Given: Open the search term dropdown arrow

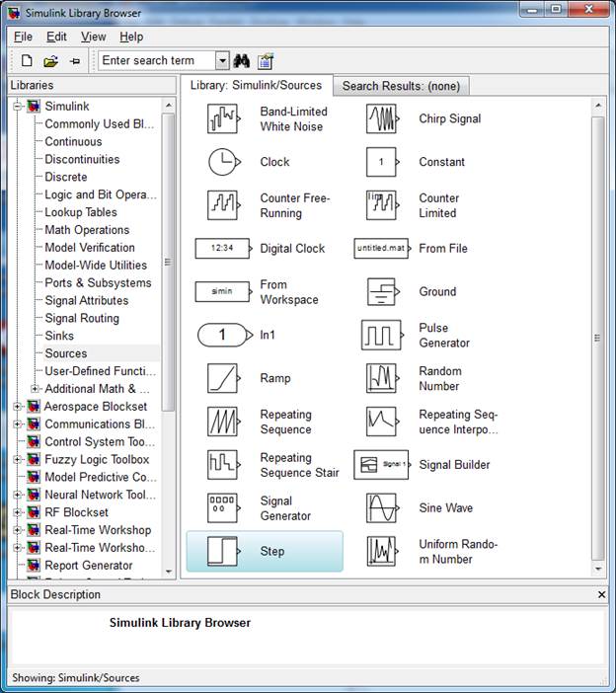Looking at the screenshot, I should click(223, 60).
